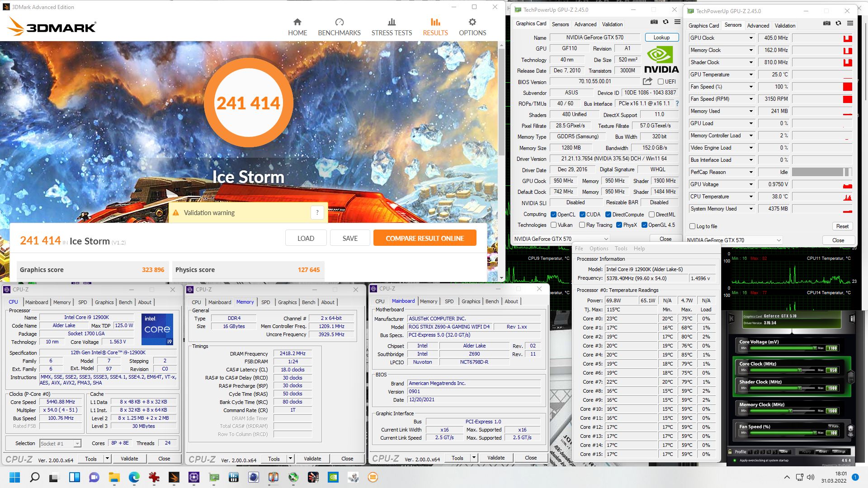The height and width of the screenshot is (488, 868).
Task: Click the MSI Afterburner info 'i' icon
Action: click(x=852, y=319)
